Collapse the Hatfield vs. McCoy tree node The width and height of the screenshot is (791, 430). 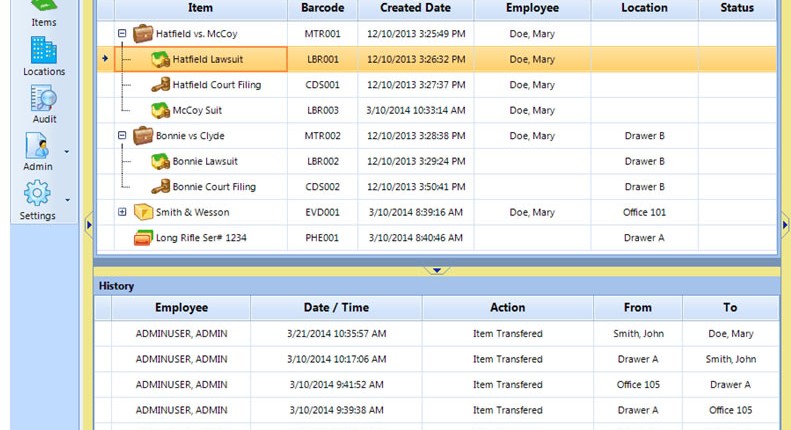(122, 33)
